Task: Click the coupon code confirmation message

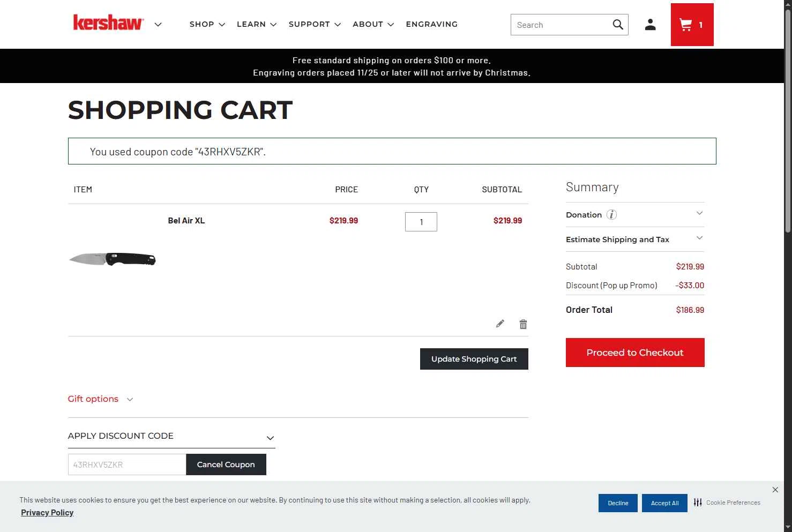Action: click(x=392, y=151)
